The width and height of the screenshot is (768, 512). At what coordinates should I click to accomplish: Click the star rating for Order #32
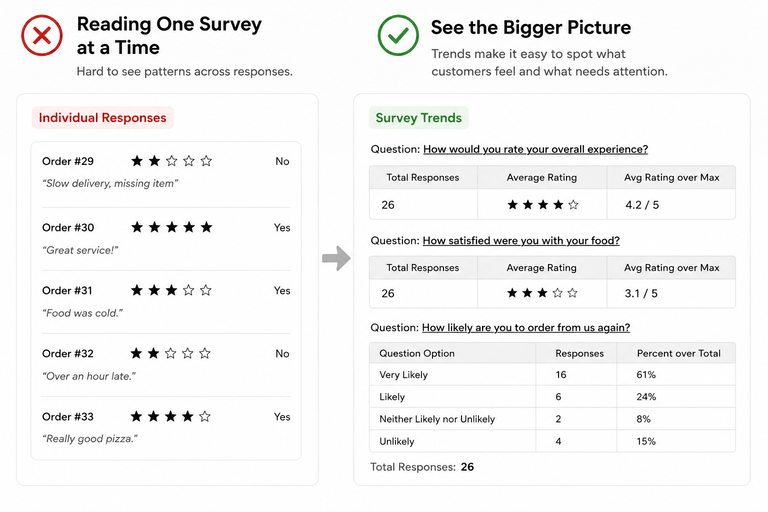click(x=170, y=353)
